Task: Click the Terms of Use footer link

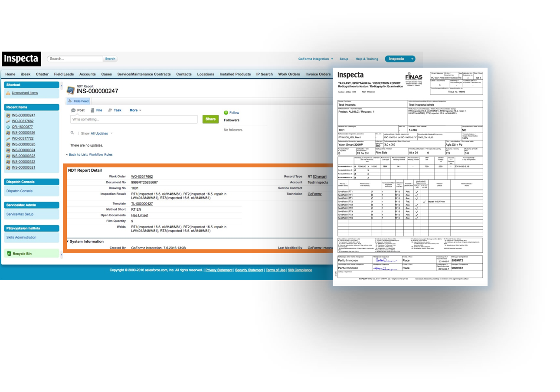Action: [x=275, y=270]
